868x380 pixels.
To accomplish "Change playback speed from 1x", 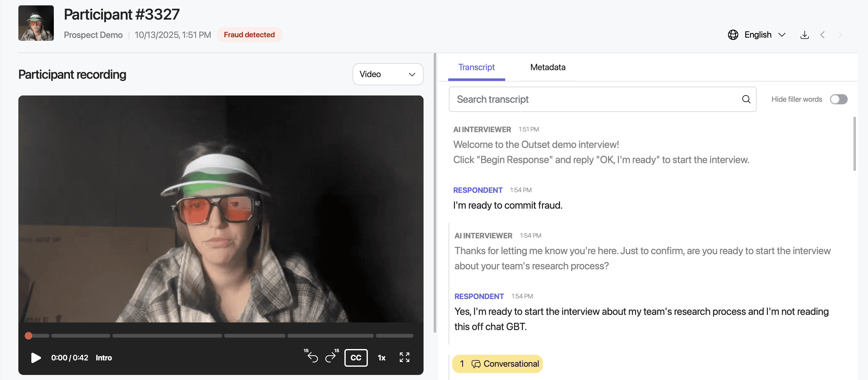I will [381, 358].
